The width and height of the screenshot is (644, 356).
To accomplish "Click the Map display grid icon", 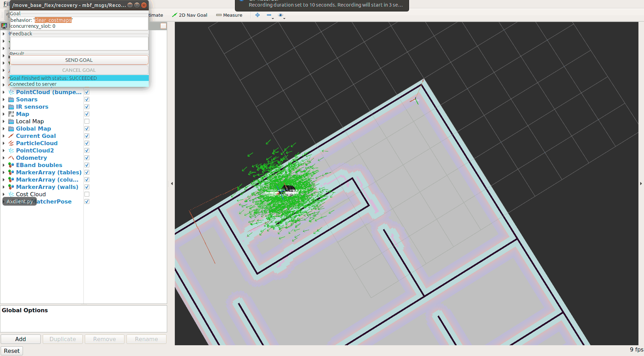I will pyautogui.click(x=11, y=114).
